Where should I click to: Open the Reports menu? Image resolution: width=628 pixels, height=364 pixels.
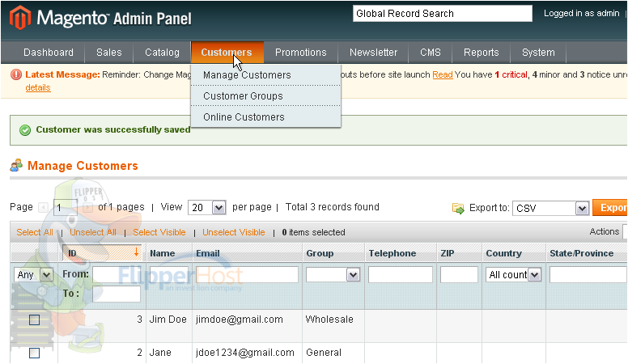tap(482, 53)
